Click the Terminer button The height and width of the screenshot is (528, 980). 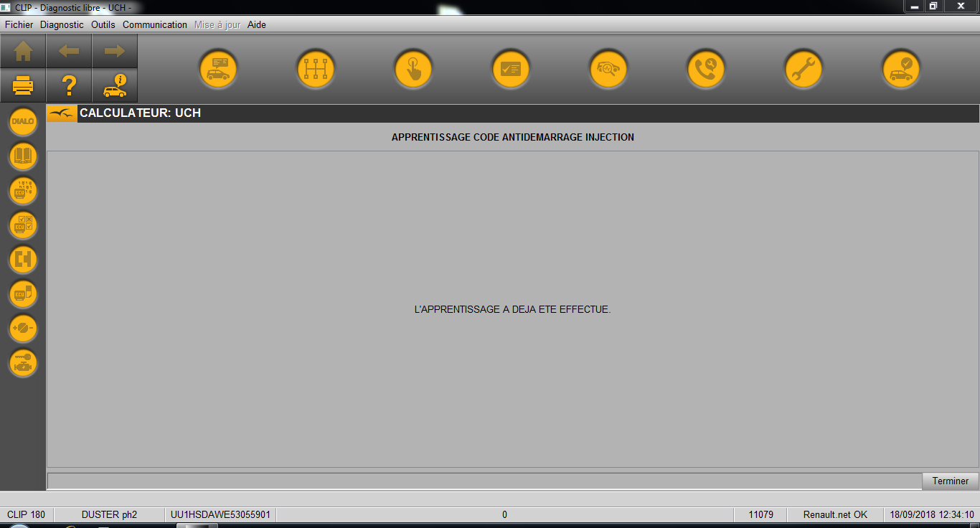pos(951,481)
